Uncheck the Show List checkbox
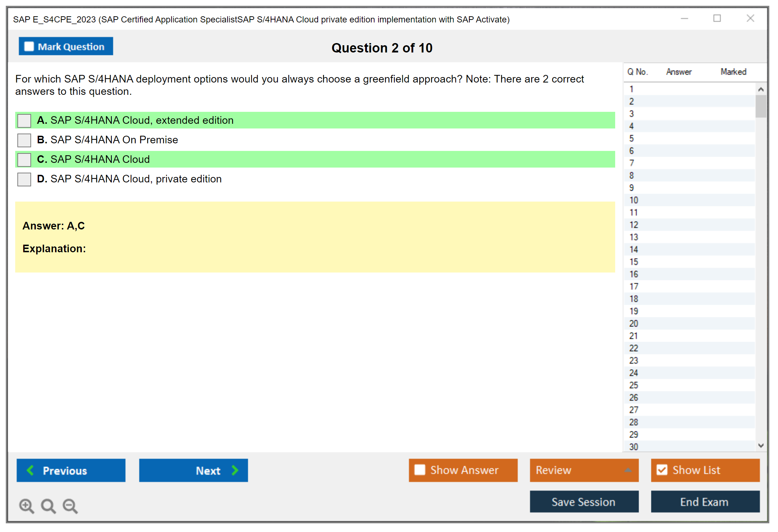Viewport: 778px width, 532px height. [x=662, y=470]
